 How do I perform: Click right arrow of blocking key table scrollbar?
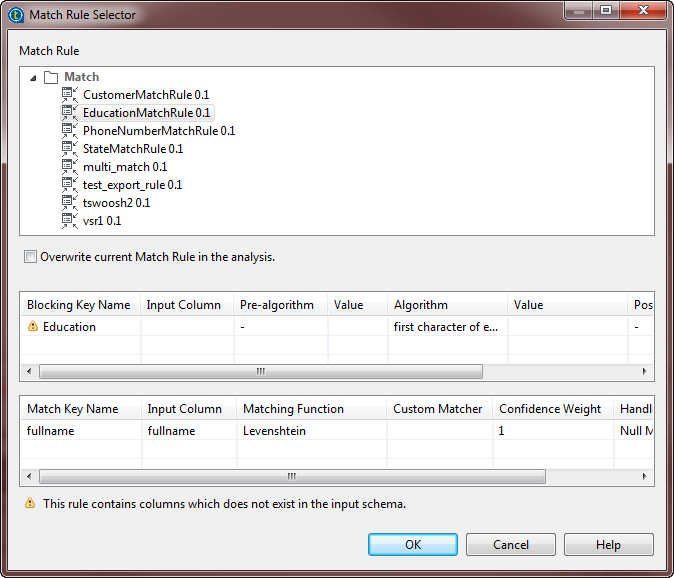point(644,371)
